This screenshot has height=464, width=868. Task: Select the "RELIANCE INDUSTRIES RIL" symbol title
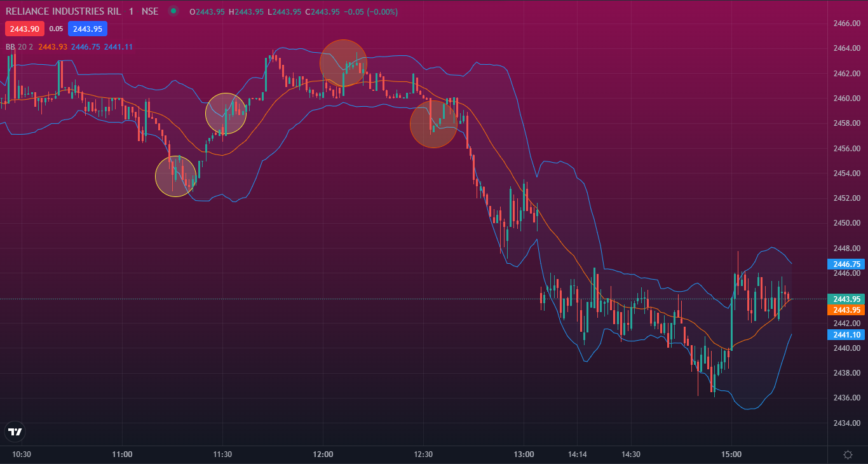63,11
